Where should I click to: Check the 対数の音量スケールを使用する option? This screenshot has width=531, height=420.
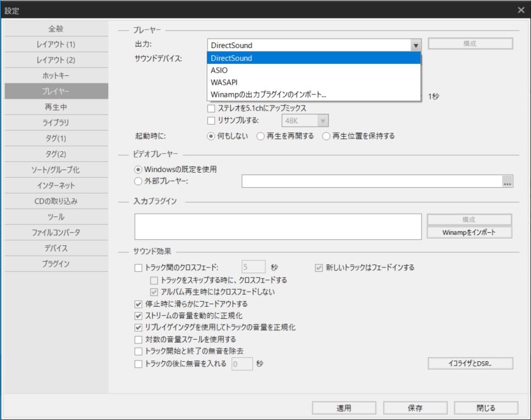pyautogui.click(x=138, y=340)
